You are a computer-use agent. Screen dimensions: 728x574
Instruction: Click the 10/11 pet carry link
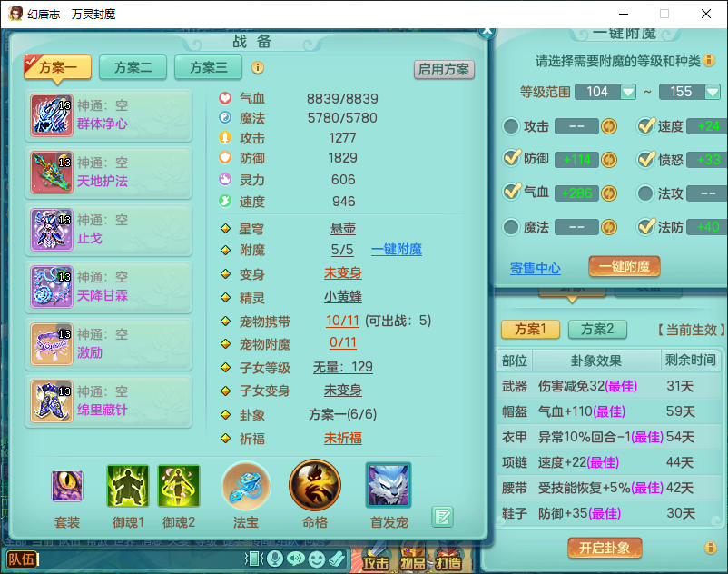[x=342, y=321]
